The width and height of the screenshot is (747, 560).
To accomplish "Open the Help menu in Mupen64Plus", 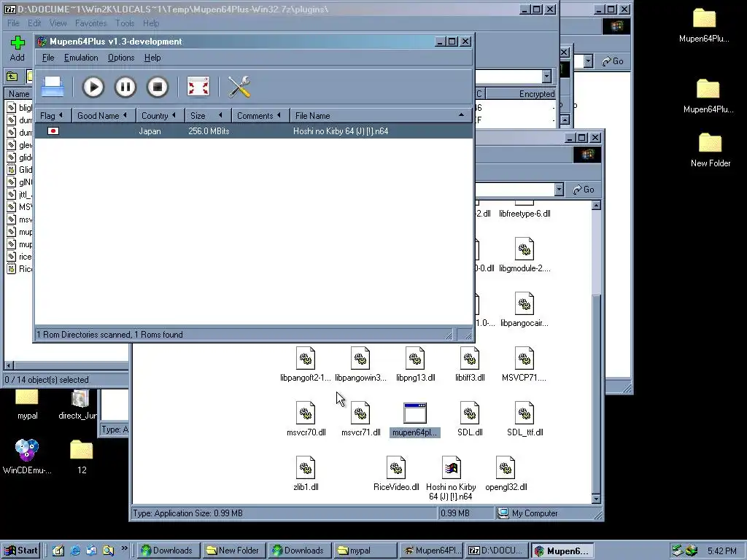I will pyautogui.click(x=152, y=58).
